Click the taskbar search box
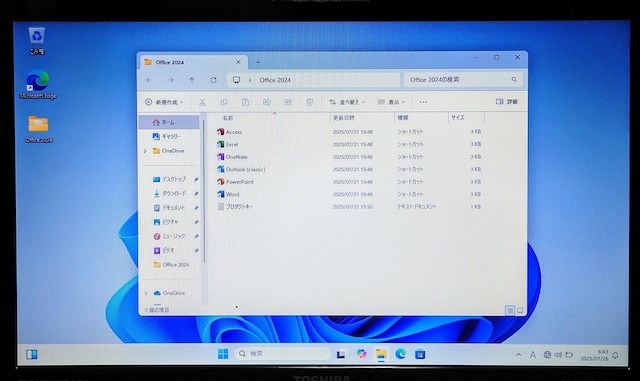 [283, 354]
